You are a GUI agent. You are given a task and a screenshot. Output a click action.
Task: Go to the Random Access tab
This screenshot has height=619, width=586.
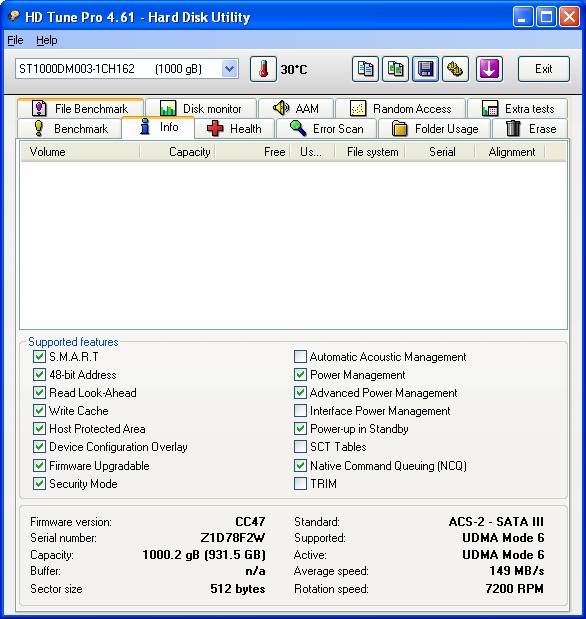401,108
